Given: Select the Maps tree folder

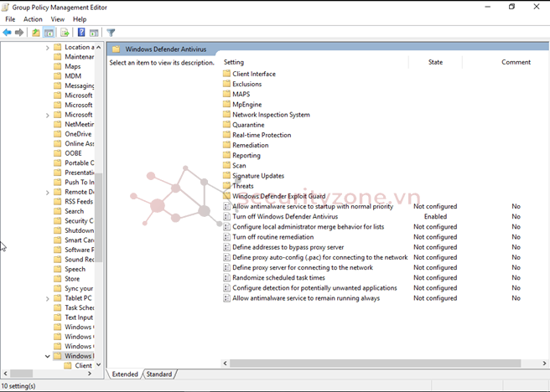Looking at the screenshot, I should coord(73,66).
